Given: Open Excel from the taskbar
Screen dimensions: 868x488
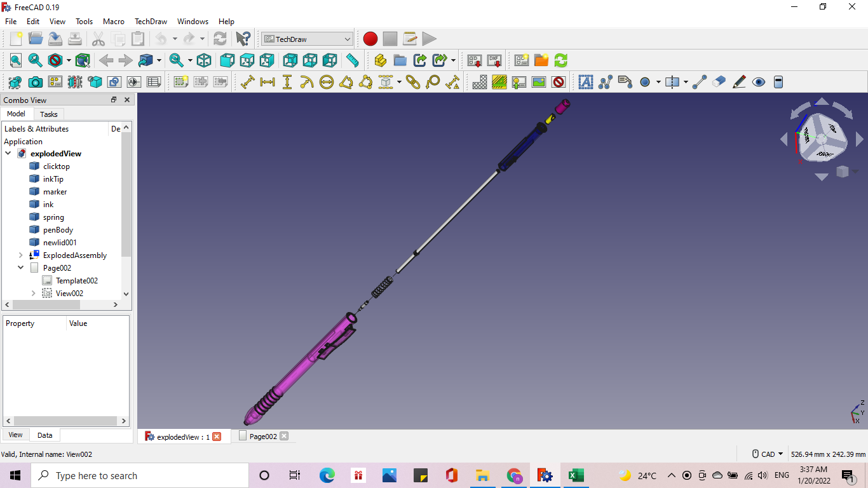Looking at the screenshot, I should (x=576, y=475).
